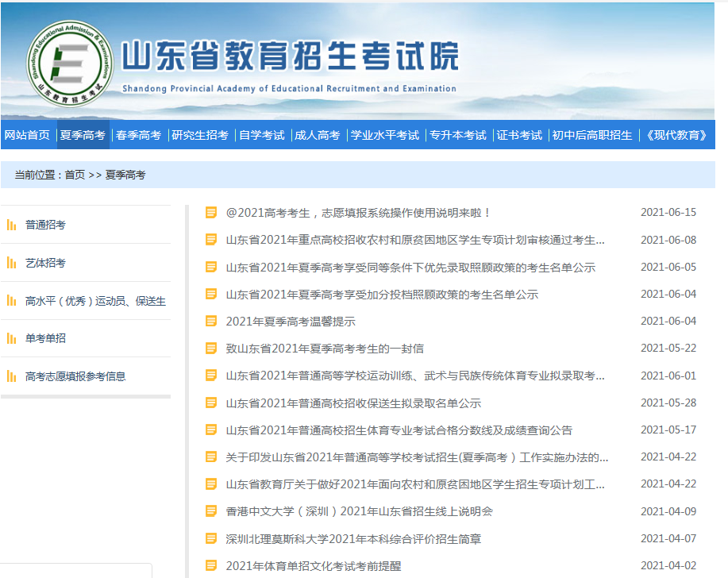Open article 关于印发山东省2021年普通高等学校考试招生
This screenshot has height=578, width=728.
point(417,457)
